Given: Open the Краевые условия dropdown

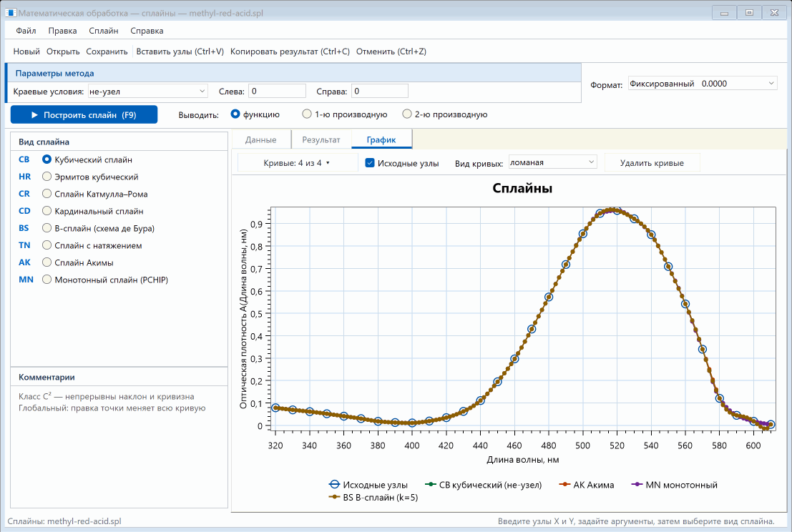Looking at the screenshot, I should 147,92.
